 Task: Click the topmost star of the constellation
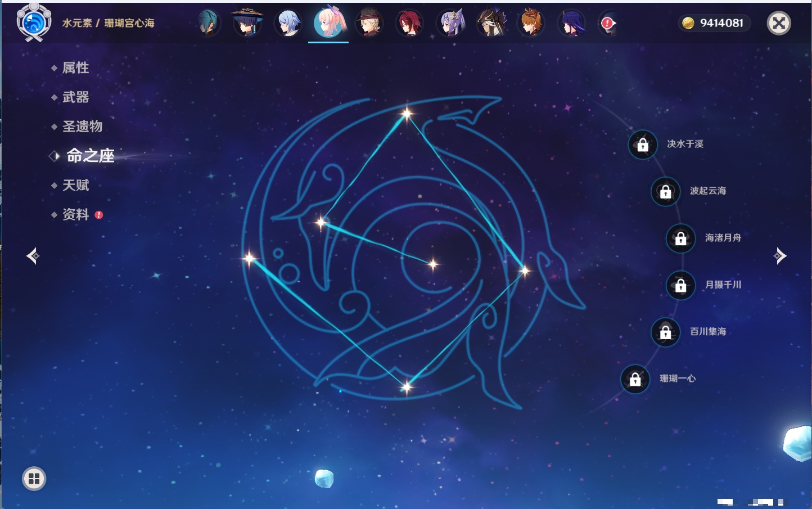(x=407, y=114)
